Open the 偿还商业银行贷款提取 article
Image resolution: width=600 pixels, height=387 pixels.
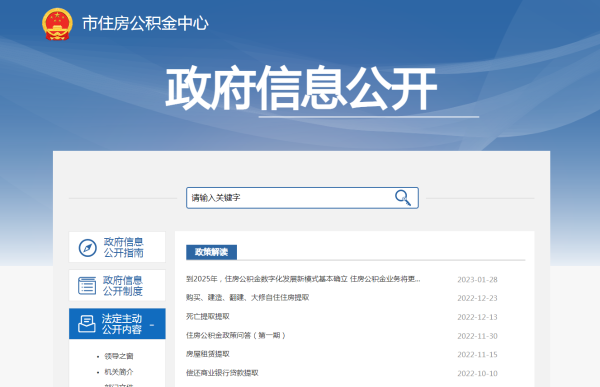222,373
